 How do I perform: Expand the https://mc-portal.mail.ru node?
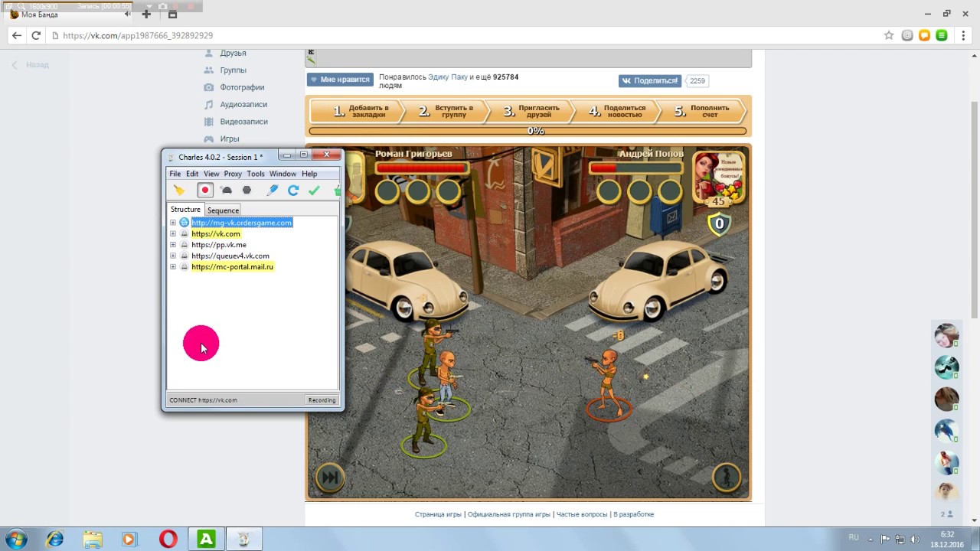(x=173, y=267)
